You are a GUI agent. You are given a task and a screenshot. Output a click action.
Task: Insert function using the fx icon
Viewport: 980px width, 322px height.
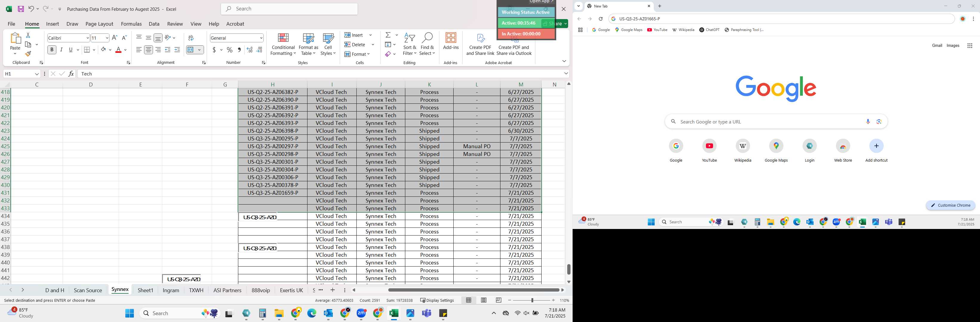click(x=71, y=74)
